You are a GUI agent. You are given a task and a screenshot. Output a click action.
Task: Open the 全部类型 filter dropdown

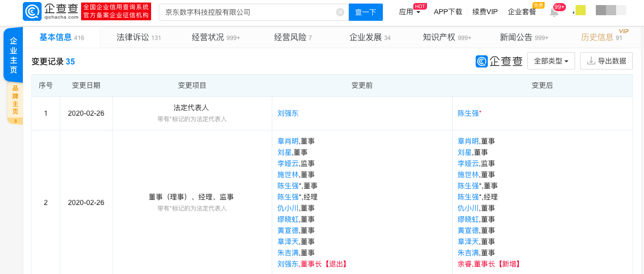pyautogui.click(x=551, y=61)
